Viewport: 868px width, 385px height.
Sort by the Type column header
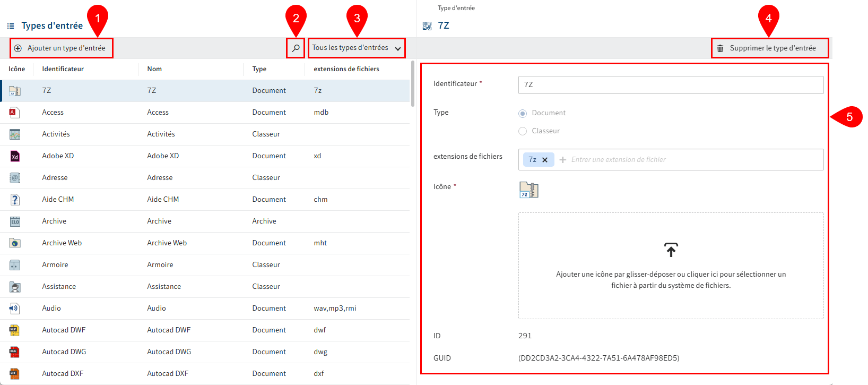(259, 69)
